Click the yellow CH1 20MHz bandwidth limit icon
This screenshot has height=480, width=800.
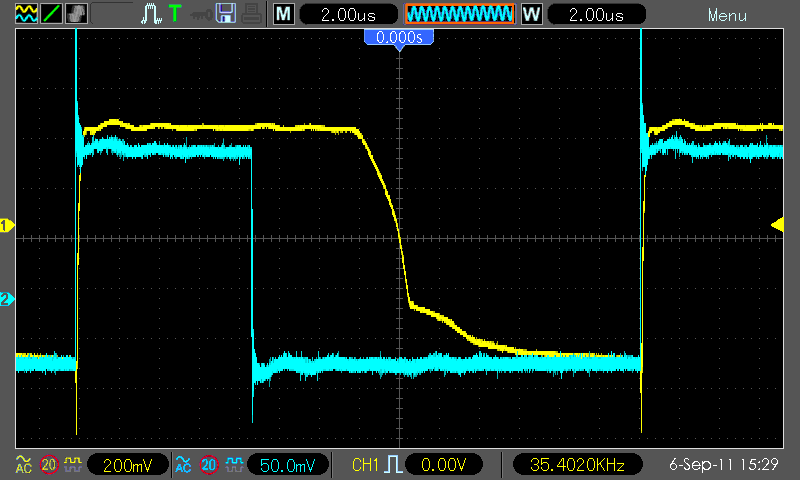pos(48,465)
